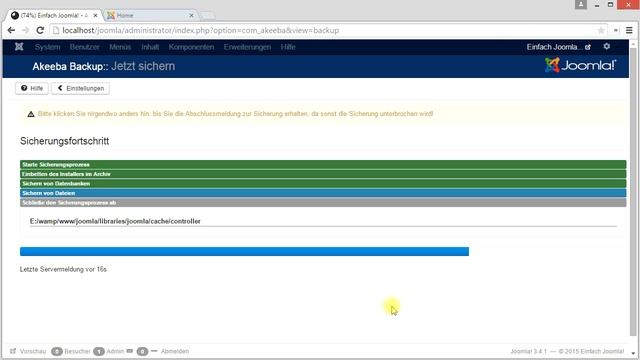Viewport: 640px width, 360px height.
Task: Click the current file path text
Action: [x=115, y=221]
